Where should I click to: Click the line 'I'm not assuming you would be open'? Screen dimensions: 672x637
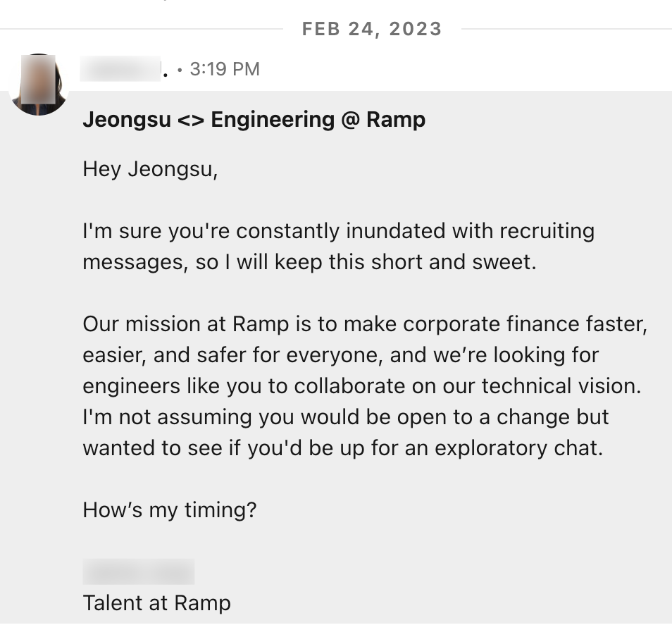click(345, 417)
